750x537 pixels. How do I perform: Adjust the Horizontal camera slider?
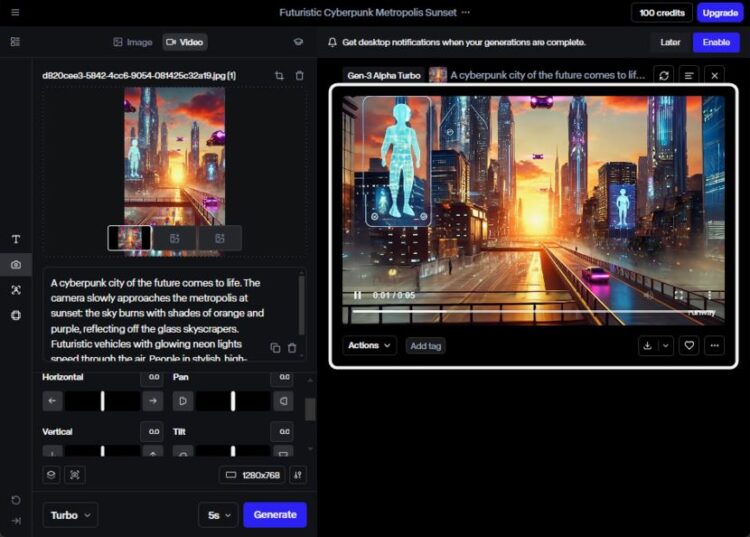[x=103, y=401]
